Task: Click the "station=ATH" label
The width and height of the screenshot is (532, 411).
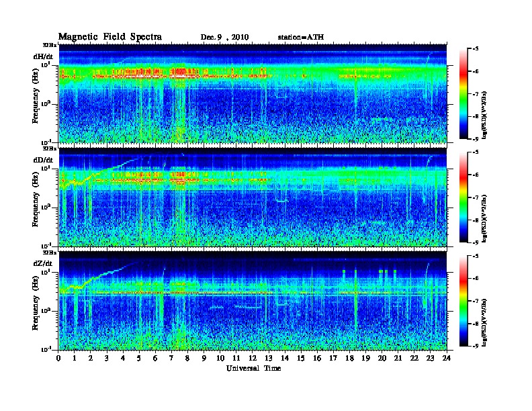Action: coord(301,37)
